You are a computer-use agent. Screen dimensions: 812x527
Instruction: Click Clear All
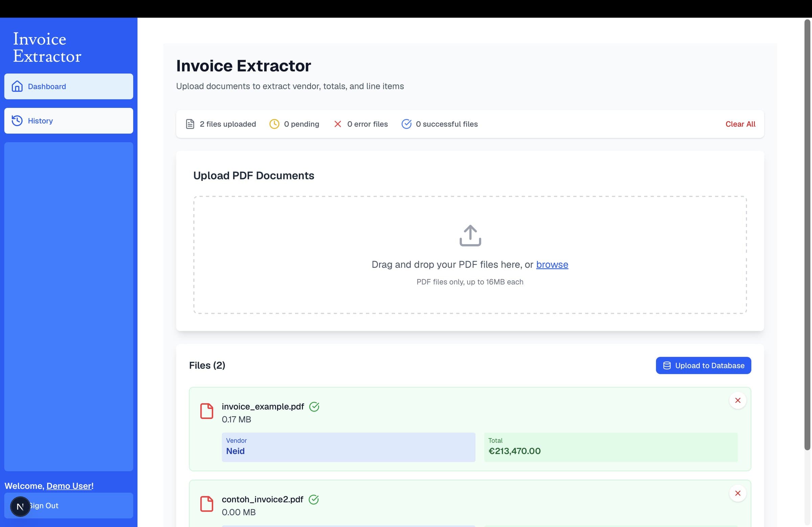pyautogui.click(x=740, y=124)
